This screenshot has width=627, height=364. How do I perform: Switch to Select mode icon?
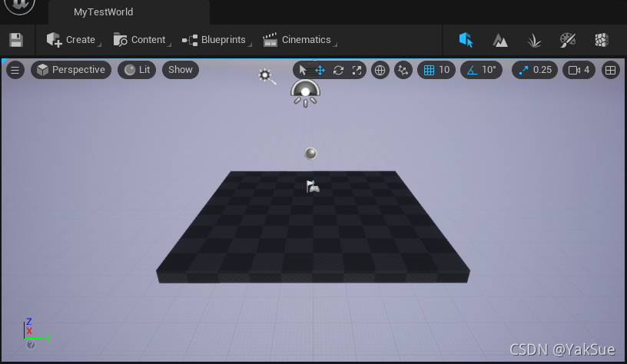466,40
